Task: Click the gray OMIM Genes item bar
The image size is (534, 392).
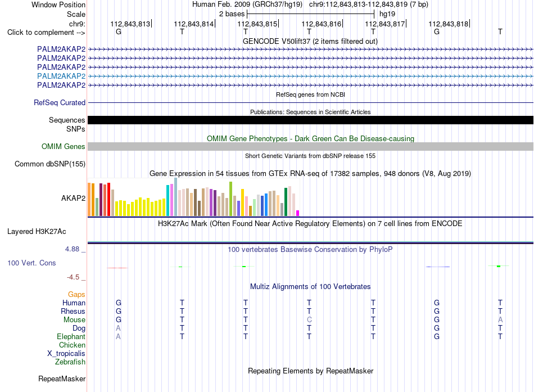Action: pyautogui.click(x=311, y=147)
